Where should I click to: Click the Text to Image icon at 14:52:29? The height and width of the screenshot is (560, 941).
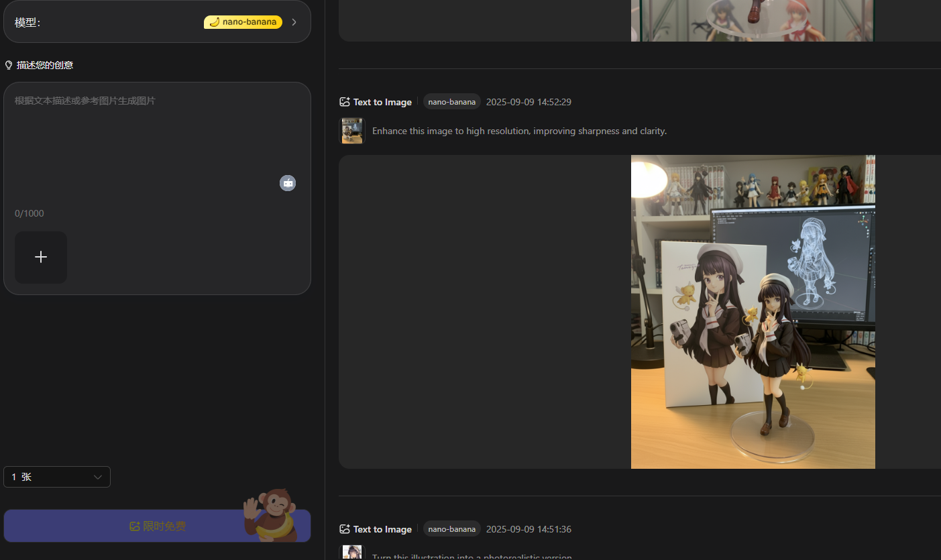[x=345, y=102]
